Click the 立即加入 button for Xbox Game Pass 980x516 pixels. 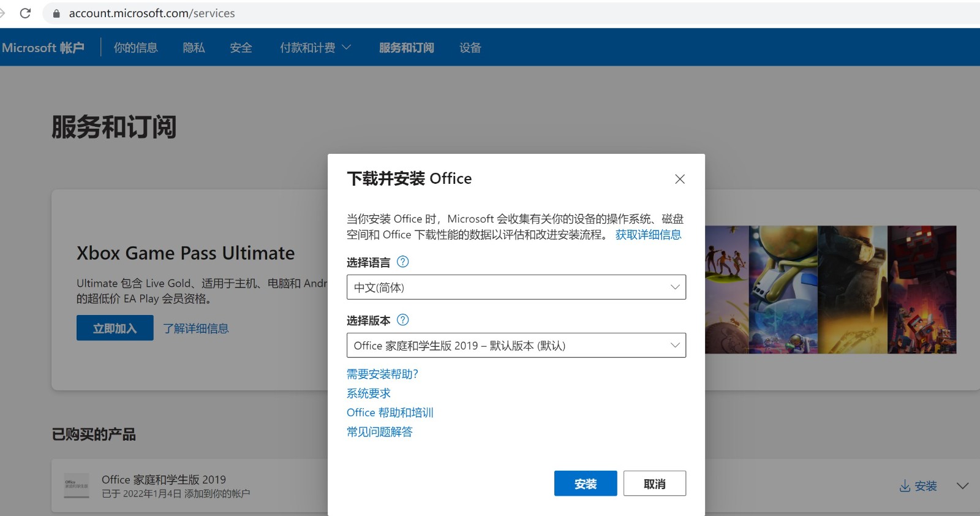point(115,328)
